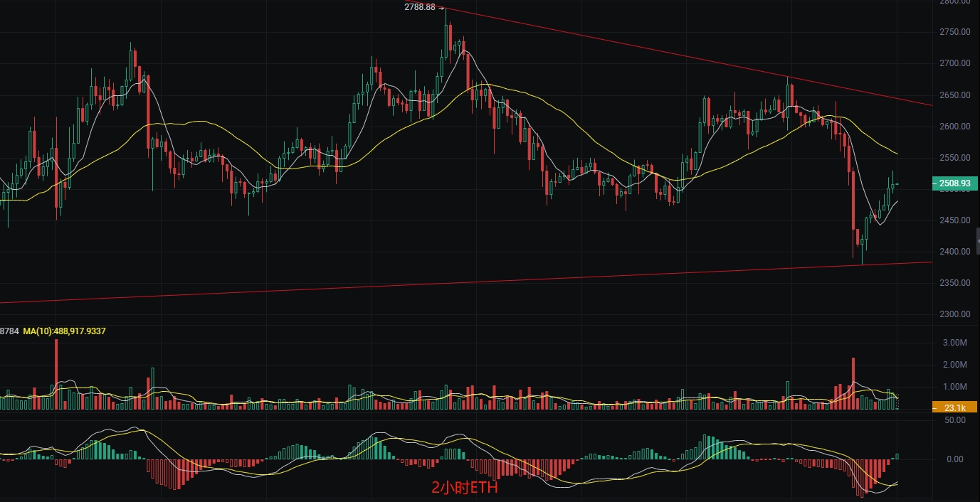Expand the collapsed side panel arrow
980x502 pixels.
tap(977, 241)
